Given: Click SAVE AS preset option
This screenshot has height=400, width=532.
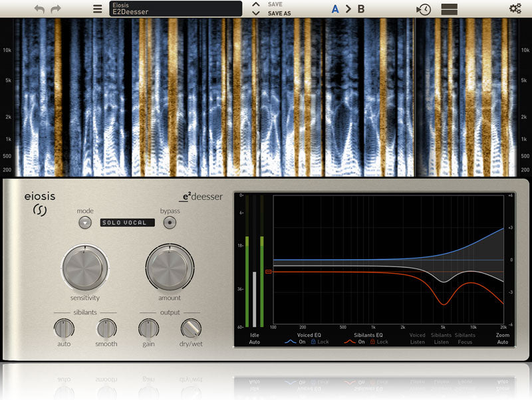Looking at the screenshot, I should [279, 13].
